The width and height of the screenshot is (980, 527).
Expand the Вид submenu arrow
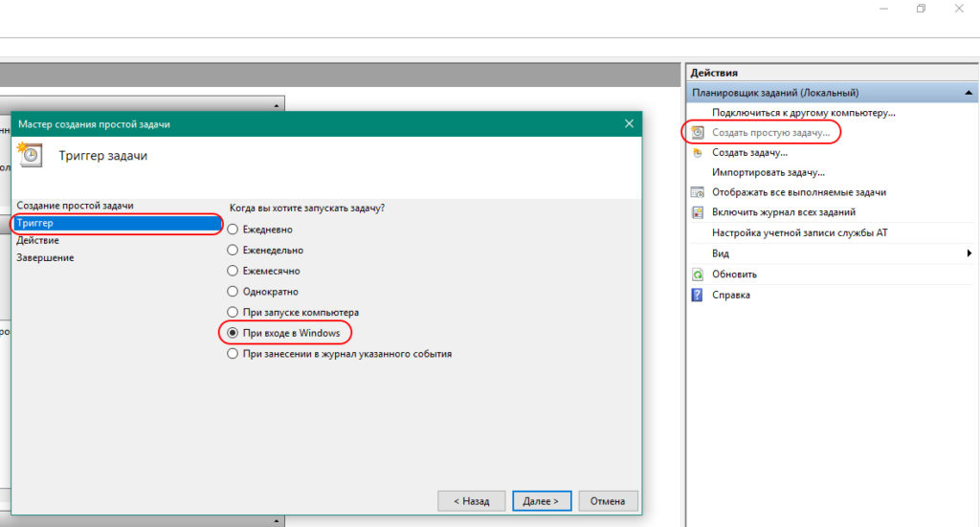(x=969, y=253)
